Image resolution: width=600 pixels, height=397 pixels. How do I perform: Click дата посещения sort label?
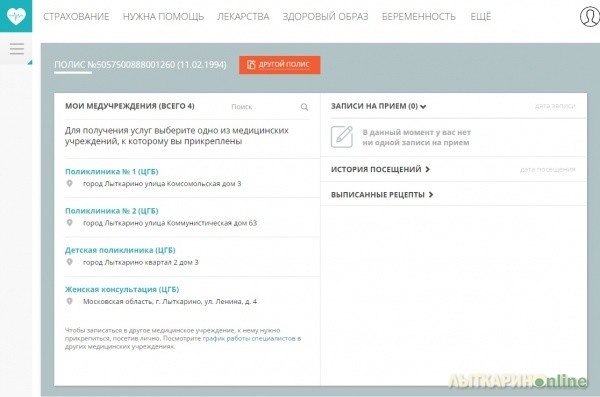tap(548, 169)
